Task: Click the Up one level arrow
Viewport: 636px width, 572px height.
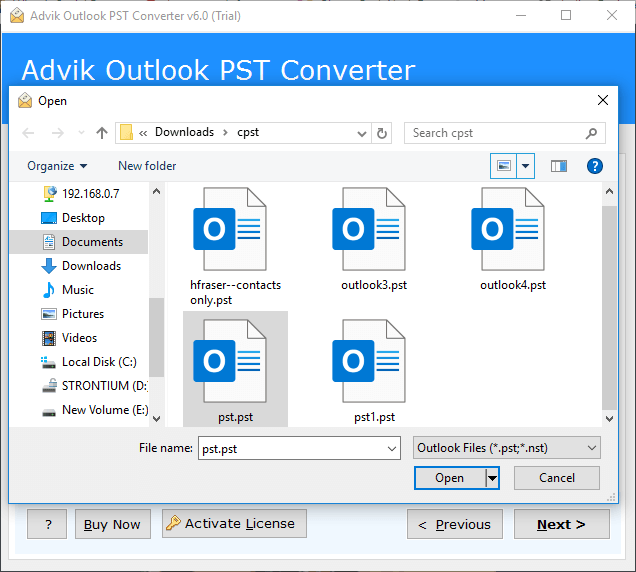Action: [102, 133]
